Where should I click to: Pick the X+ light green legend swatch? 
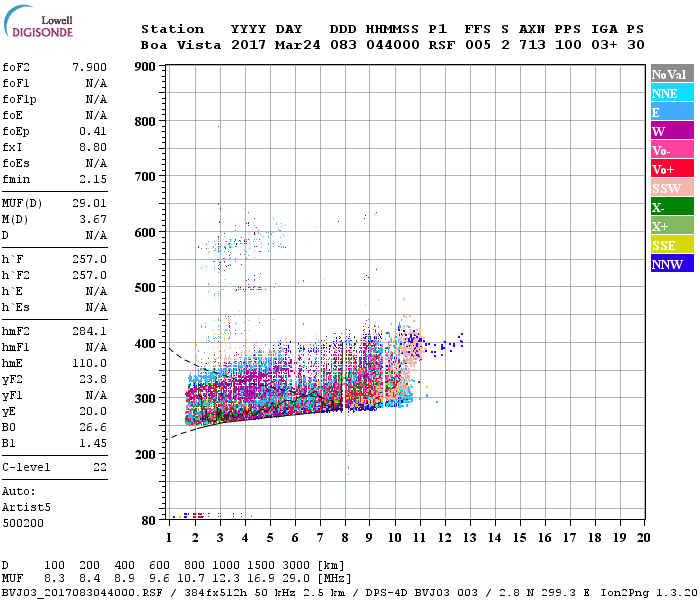[670, 226]
